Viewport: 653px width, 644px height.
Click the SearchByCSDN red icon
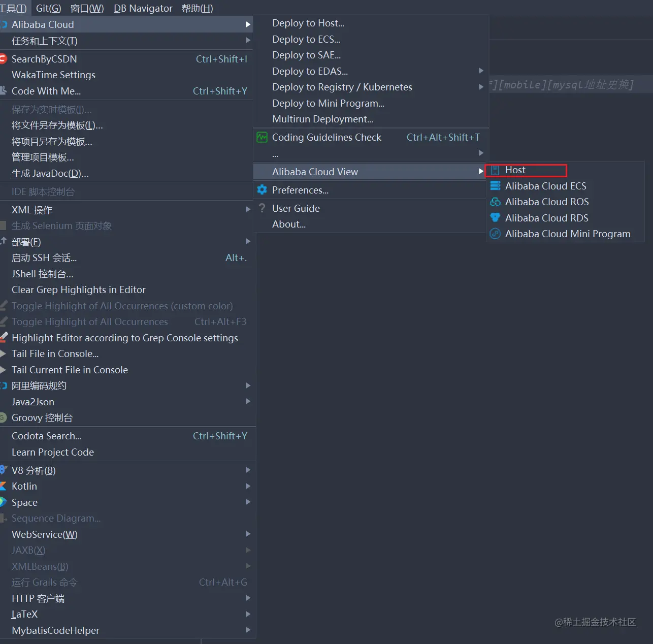[3, 59]
